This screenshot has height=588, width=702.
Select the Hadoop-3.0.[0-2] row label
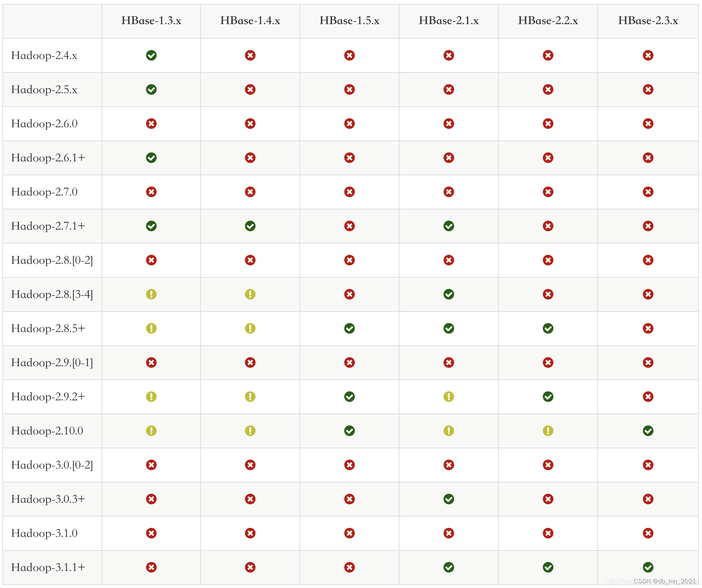pyautogui.click(x=52, y=465)
